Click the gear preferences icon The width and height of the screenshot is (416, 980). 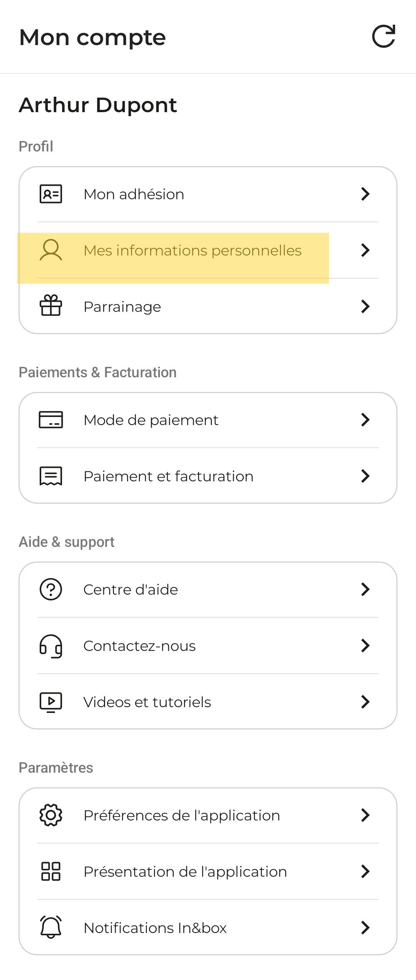click(x=51, y=815)
